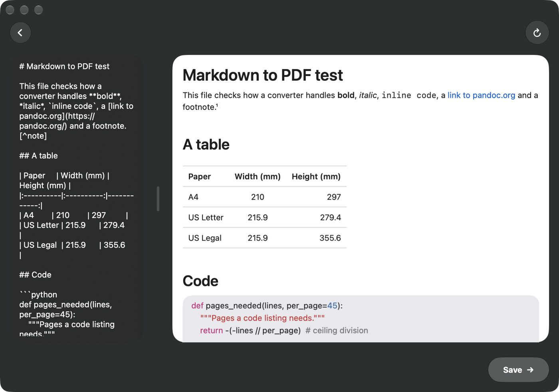Click the '```python' line in source
559x392 pixels.
coord(38,295)
